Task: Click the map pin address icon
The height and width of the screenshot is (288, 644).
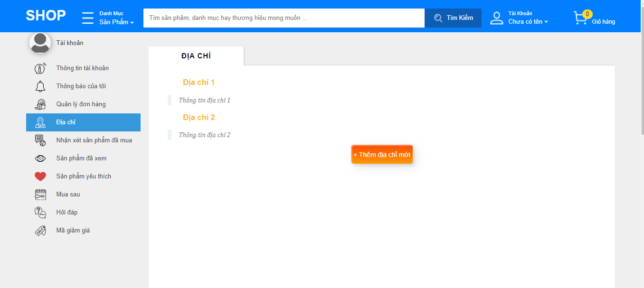Action: point(40,122)
